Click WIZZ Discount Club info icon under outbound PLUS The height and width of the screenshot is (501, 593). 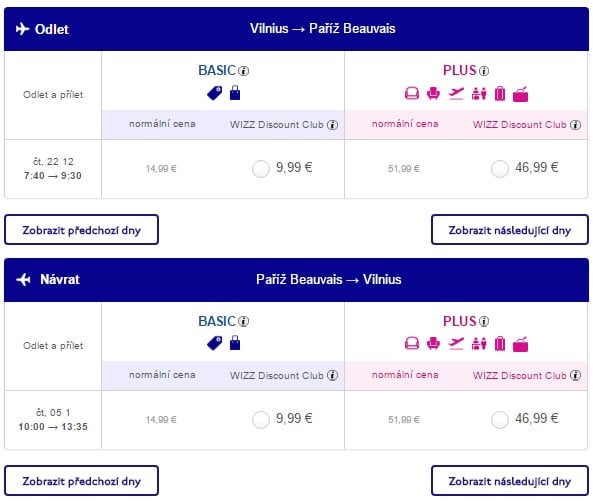coord(576,125)
